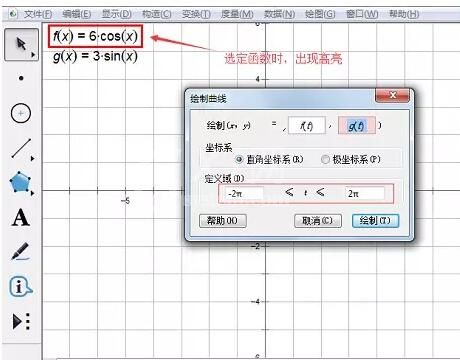
Task: Click the 绘制(T) plot button
Action: [375, 221]
